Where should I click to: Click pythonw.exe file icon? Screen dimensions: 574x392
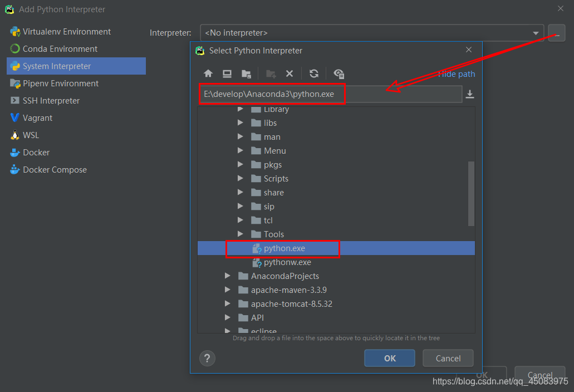257,262
